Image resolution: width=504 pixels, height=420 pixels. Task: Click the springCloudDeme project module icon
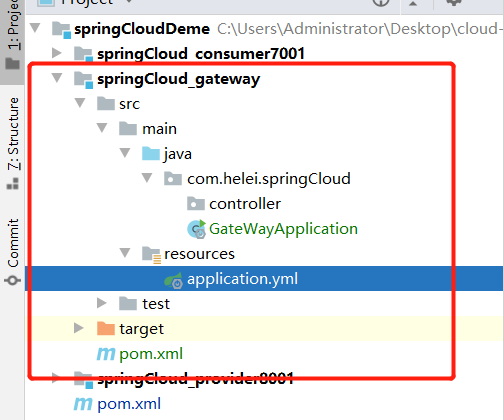pos(61,29)
